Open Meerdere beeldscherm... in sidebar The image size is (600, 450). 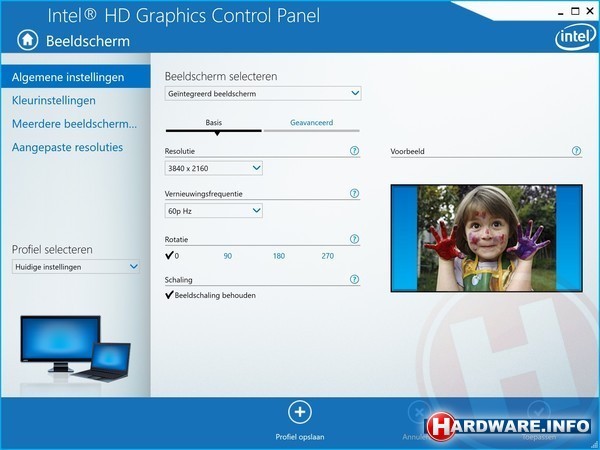tap(74, 124)
